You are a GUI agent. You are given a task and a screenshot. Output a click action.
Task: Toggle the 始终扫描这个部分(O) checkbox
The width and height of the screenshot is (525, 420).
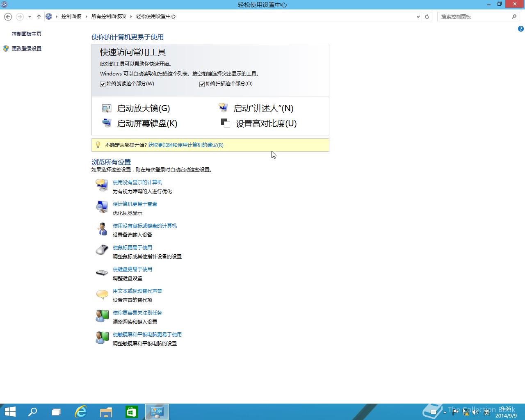(x=202, y=84)
